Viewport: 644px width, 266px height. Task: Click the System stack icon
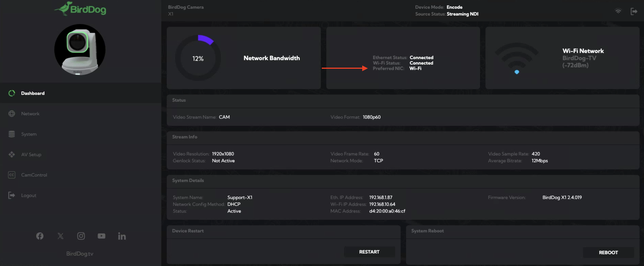tap(12, 134)
